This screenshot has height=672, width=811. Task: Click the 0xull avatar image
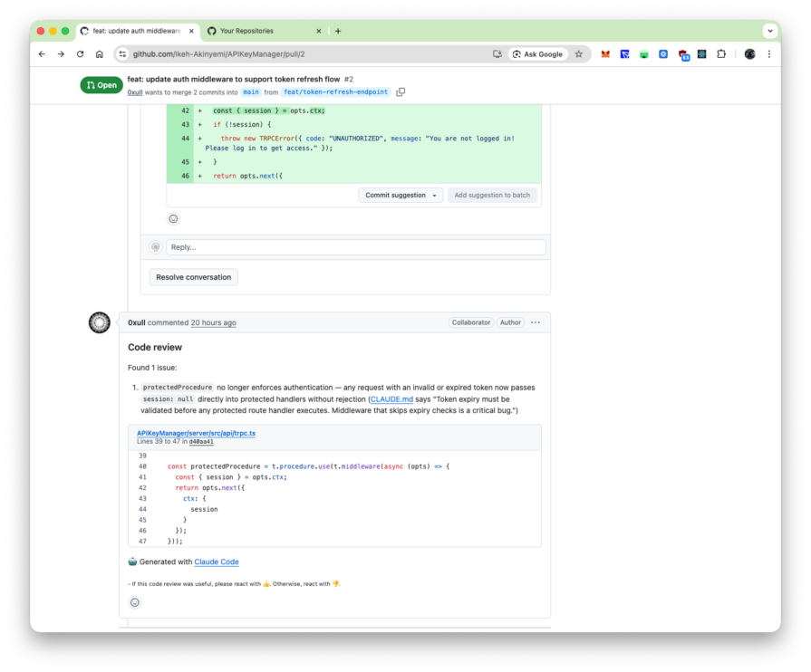pos(100,322)
